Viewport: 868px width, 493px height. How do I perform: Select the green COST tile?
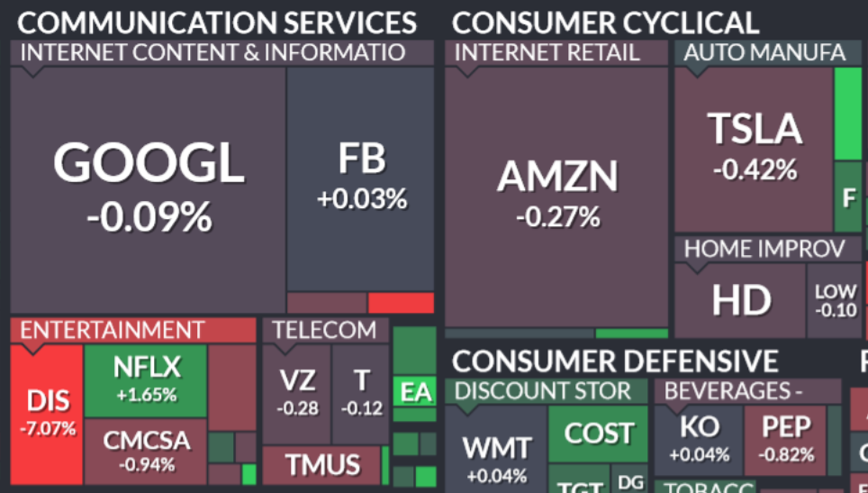click(599, 434)
